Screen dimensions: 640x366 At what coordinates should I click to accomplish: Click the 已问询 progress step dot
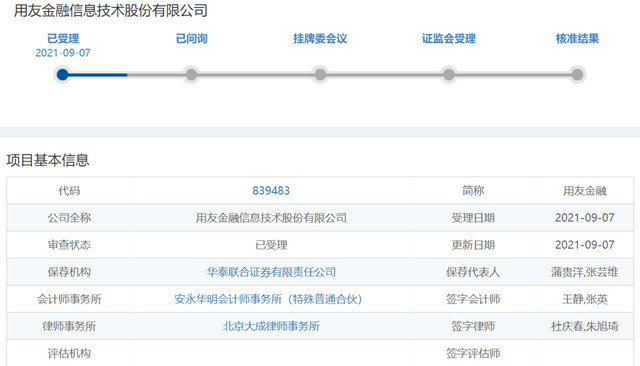(x=191, y=75)
